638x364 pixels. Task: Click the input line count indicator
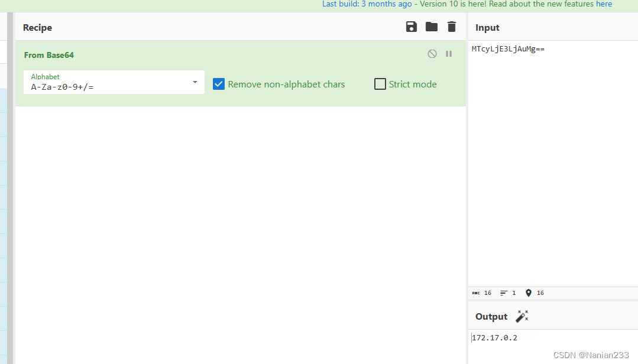click(508, 293)
